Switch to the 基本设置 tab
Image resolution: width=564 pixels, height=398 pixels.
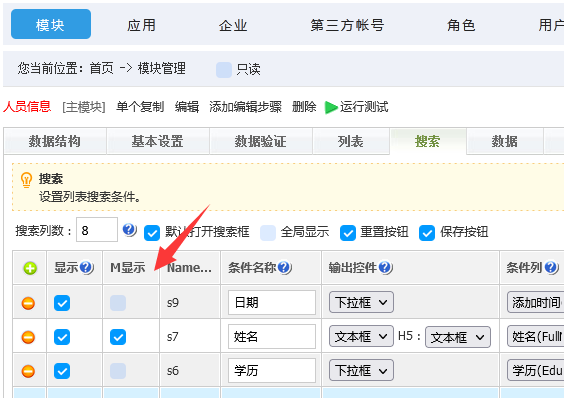(x=158, y=141)
